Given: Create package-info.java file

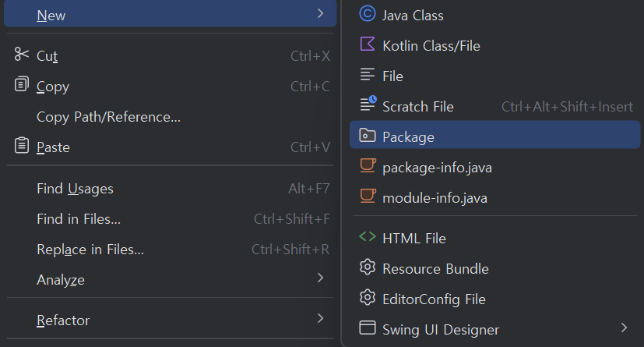Looking at the screenshot, I should 494,168.
